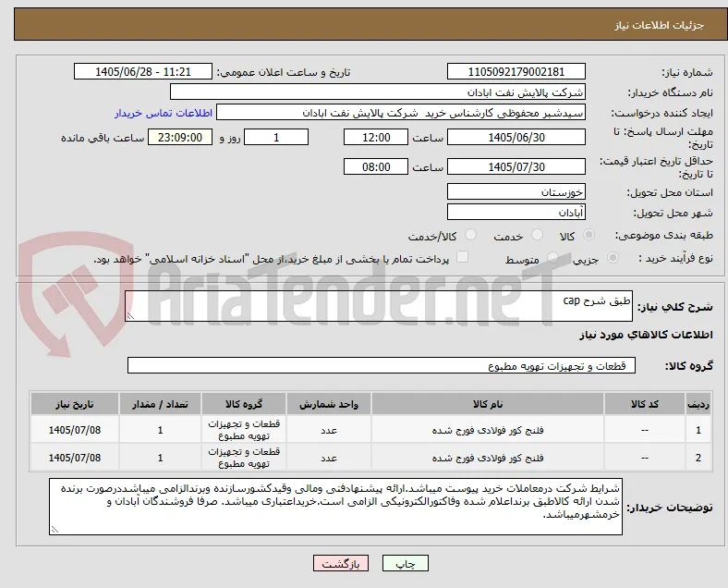The image size is (728, 588).
Task: Toggle the Islamic treasury bonds payment checkbox
Action: point(463,257)
